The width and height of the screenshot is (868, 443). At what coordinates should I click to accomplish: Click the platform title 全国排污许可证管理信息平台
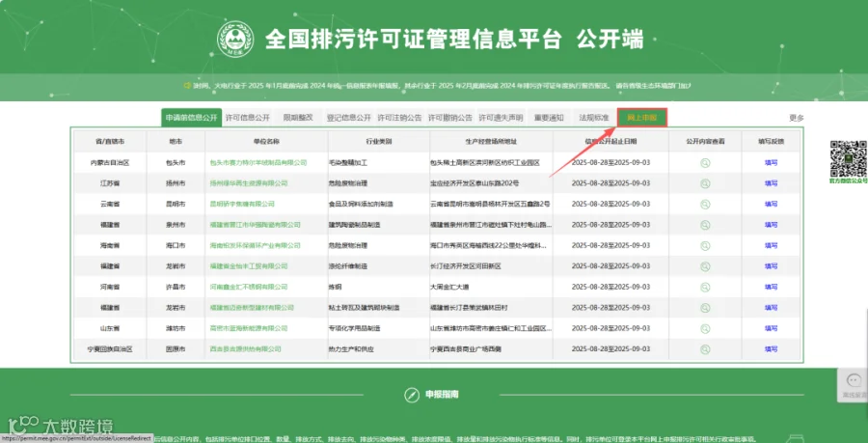(414, 40)
